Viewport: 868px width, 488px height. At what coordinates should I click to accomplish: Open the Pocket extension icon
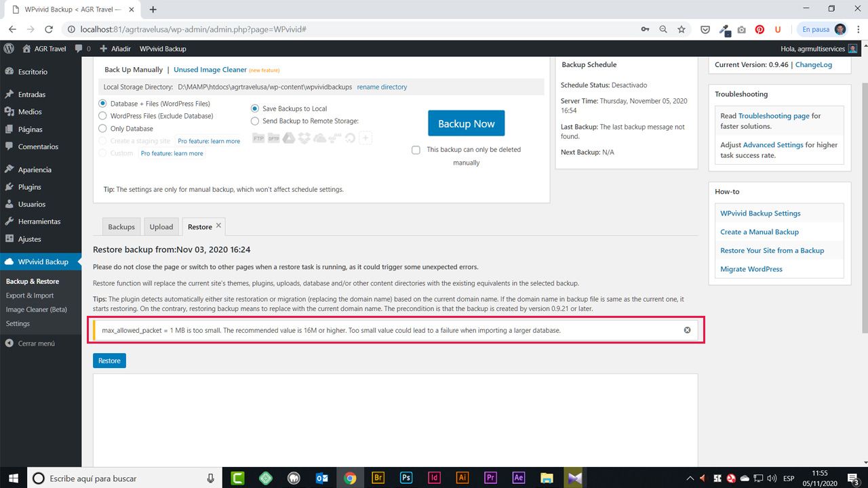pyautogui.click(x=705, y=30)
